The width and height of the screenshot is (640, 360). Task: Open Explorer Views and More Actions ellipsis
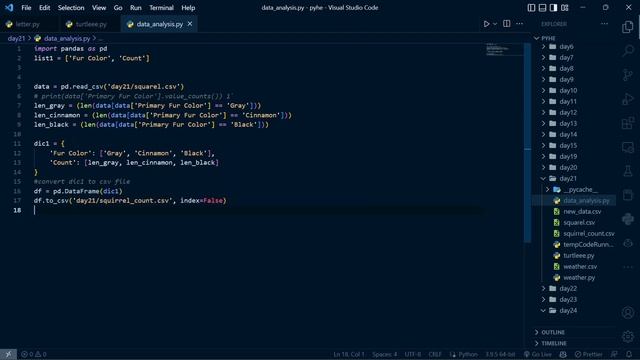[x=604, y=24]
